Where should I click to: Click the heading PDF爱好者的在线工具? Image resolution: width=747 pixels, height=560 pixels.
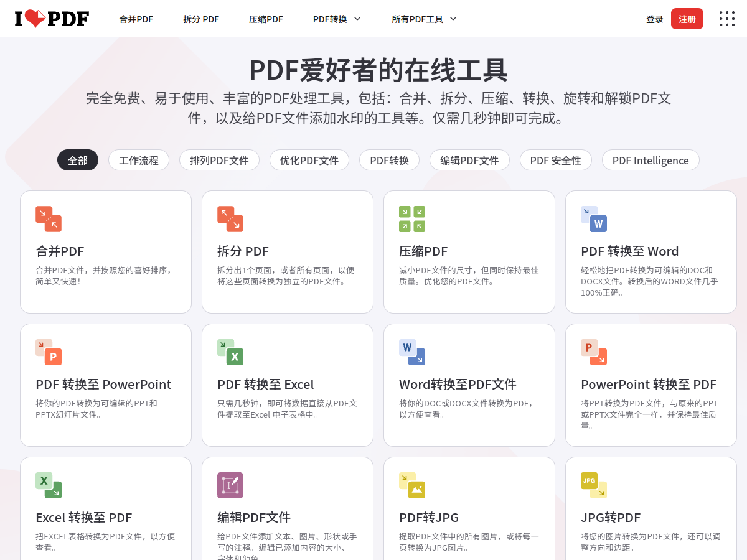378,70
